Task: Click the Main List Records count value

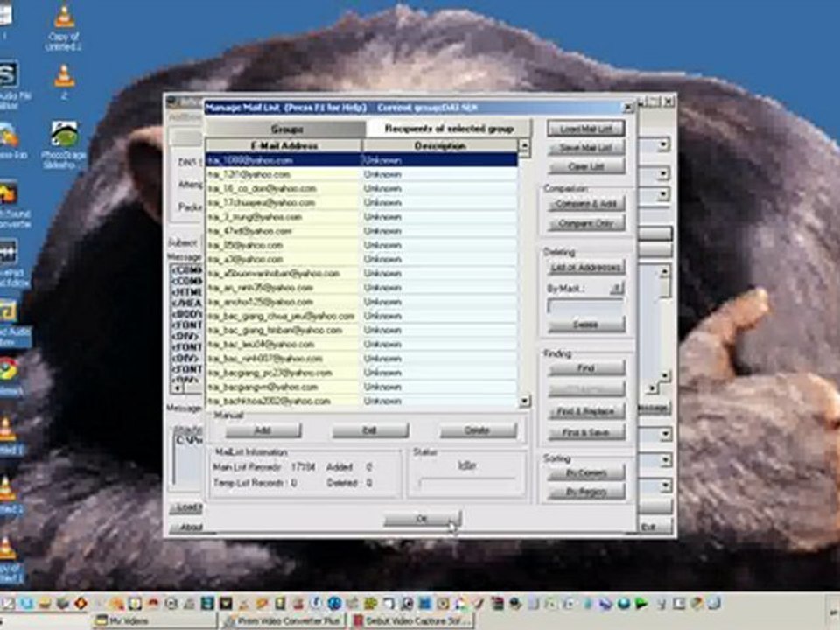Action: (x=303, y=467)
